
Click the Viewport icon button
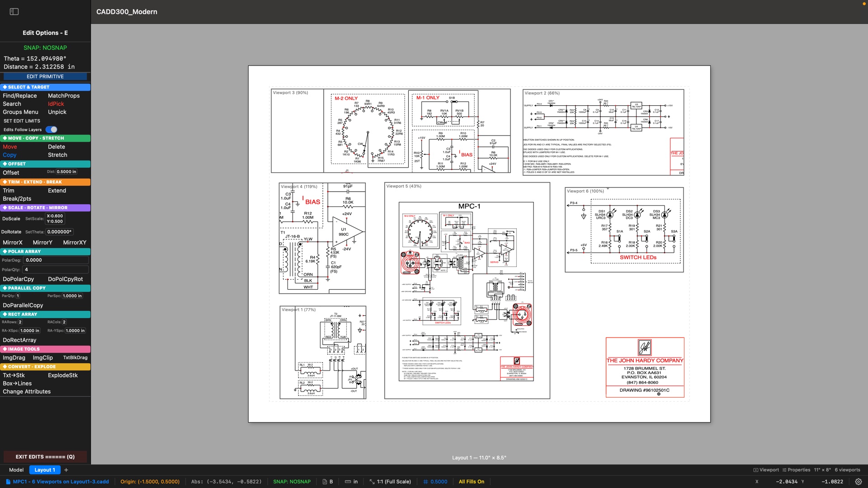pyautogui.click(x=766, y=470)
